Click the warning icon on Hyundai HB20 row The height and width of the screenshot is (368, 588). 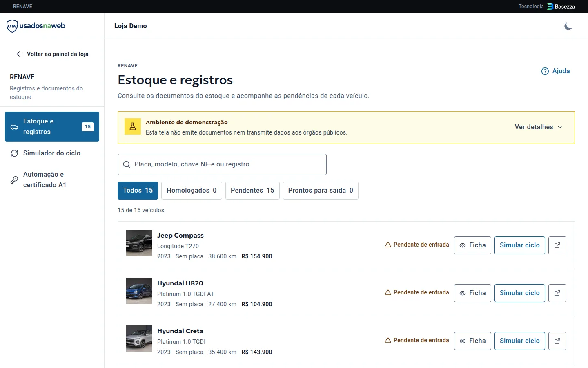click(388, 292)
